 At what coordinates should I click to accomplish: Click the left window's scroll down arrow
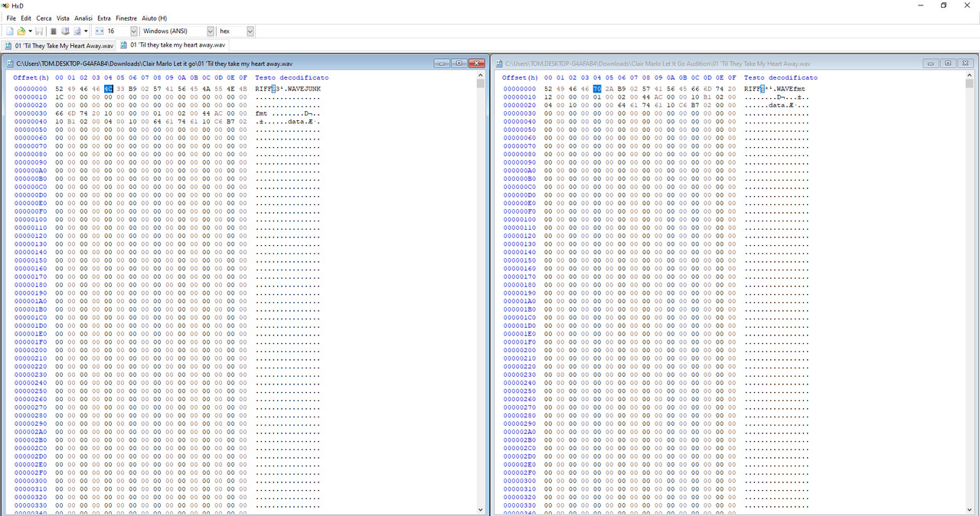[481, 509]
